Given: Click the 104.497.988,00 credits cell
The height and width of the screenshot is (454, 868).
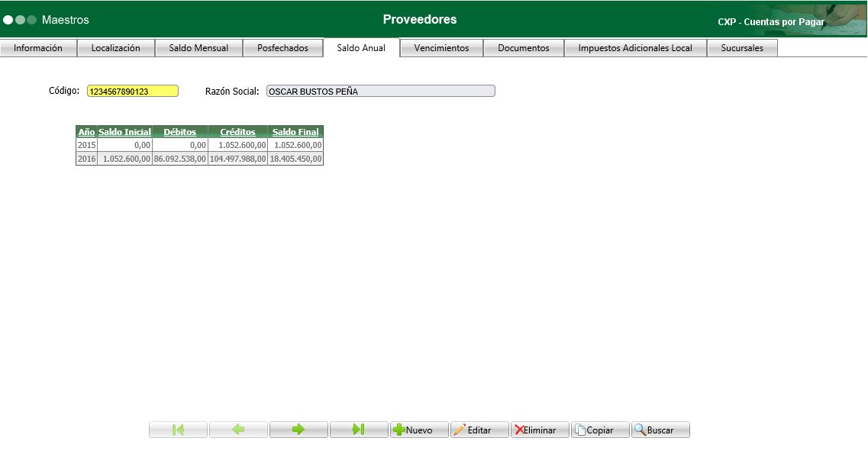Looking at the screenshot, I should (237, 159).
